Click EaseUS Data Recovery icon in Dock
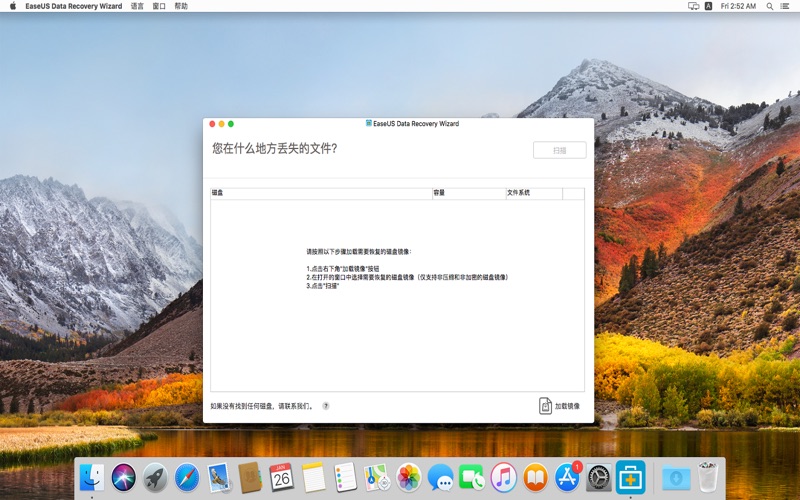Screen dimensions: 800x500 pyautogui.click(x=630, y=477)
